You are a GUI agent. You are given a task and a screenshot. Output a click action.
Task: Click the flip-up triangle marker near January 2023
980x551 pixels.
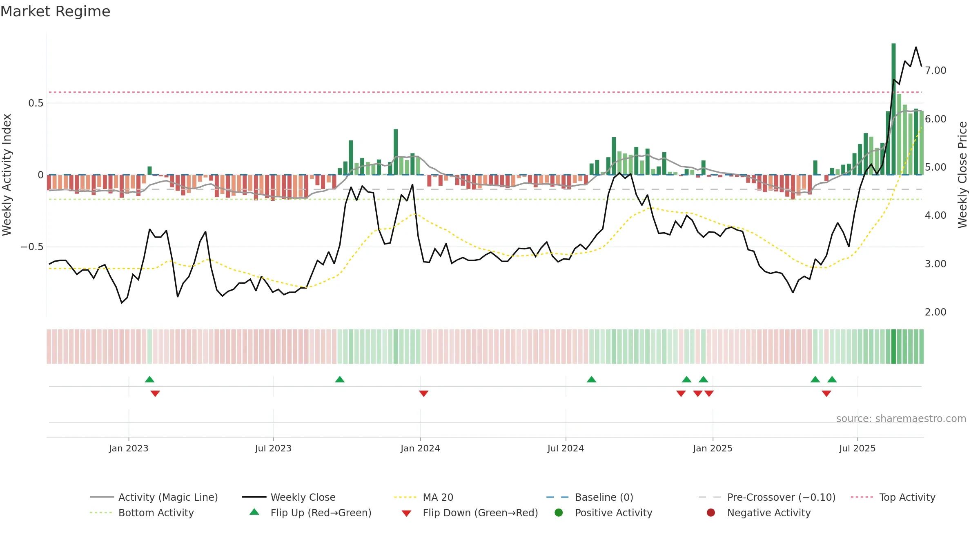(x=149, y=379)
